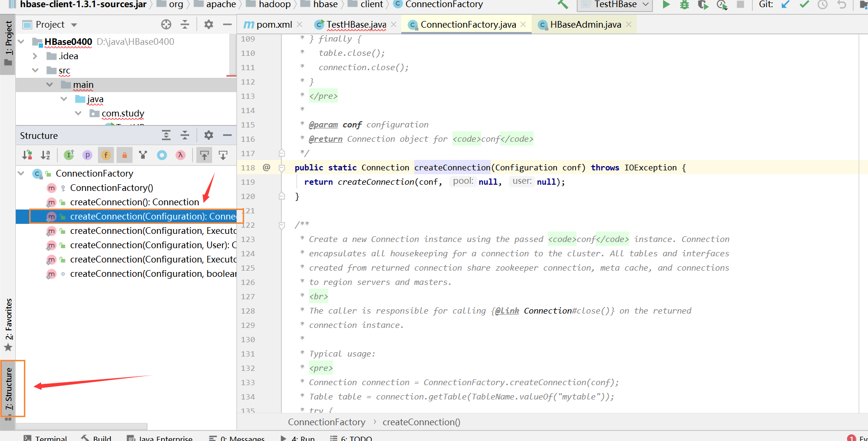Open the Build tool window

click(x=96, y=438)
